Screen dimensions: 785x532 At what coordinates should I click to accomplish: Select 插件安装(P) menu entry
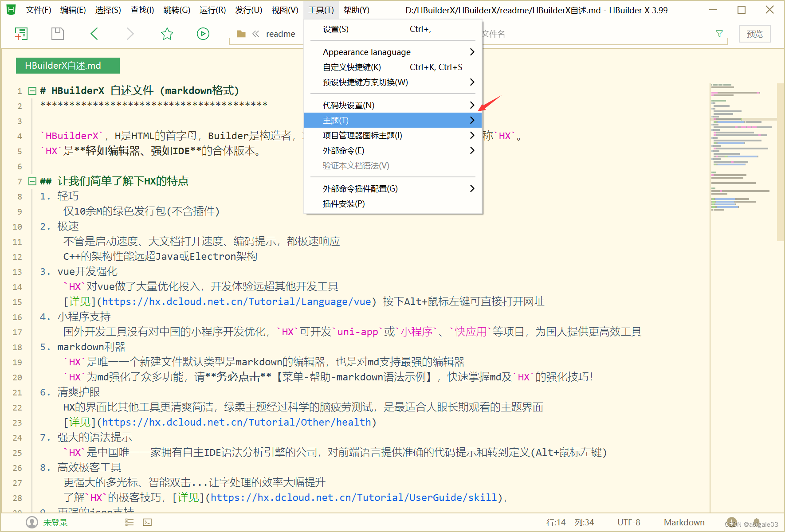393,203
